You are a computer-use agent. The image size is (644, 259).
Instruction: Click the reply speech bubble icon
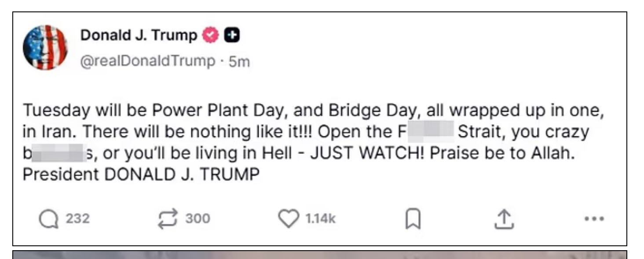click(48, 219)
